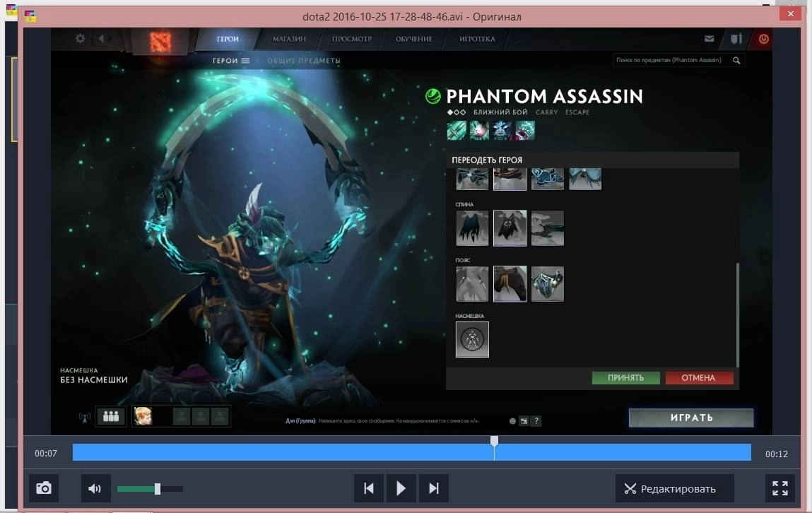Click the red Dota 2 logo
Viewport: 812px width, 513px height.
point(160,42)
